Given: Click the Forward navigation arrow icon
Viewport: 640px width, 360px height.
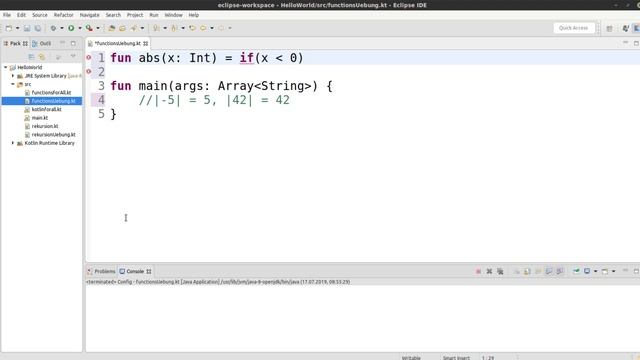Looking at the screenshot, I should point(221,28).
